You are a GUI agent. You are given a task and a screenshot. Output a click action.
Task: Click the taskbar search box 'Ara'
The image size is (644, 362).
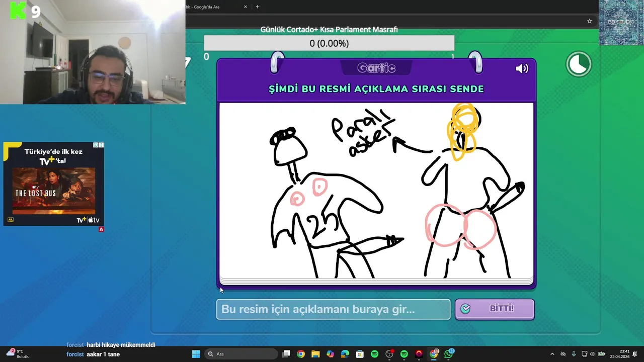pos(242,354)
